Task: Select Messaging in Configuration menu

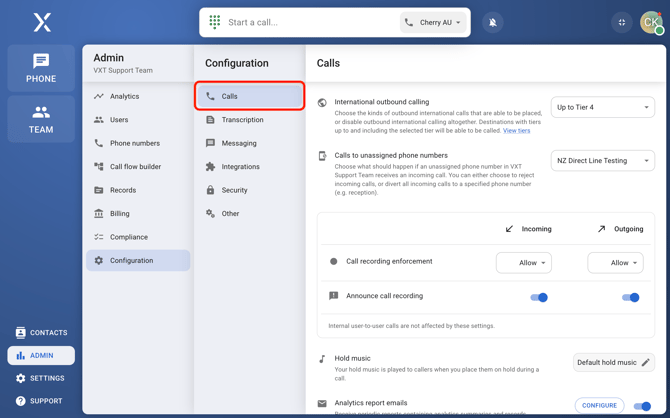Action: [x=250, y=143]
